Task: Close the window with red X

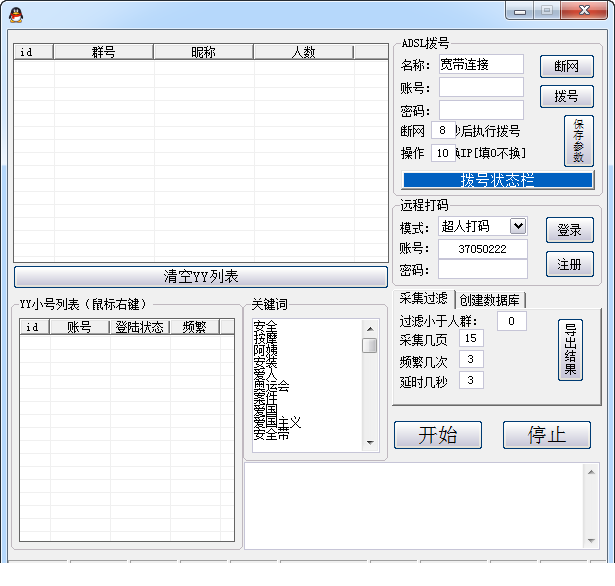Action: click(x=584, y=11)
